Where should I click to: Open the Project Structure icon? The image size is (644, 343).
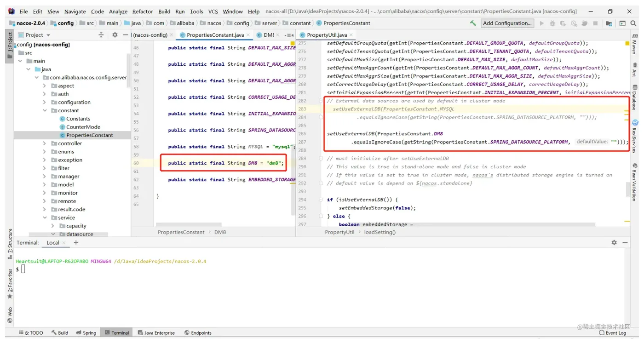pyautogui.click(x=609, y=23)
